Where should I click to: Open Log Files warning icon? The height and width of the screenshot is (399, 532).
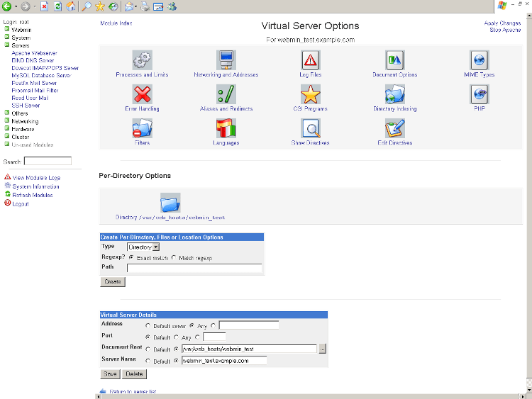[x=311, y=60]
